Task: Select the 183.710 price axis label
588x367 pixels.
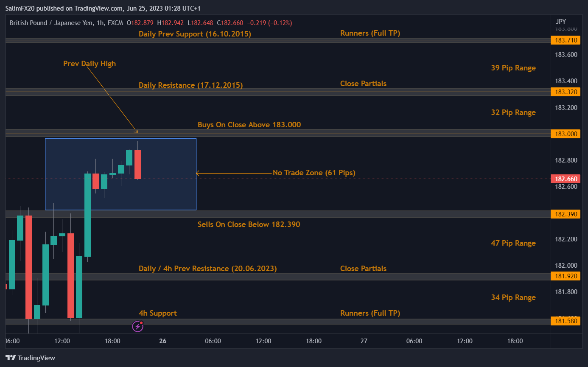Action: coord(565,40)
